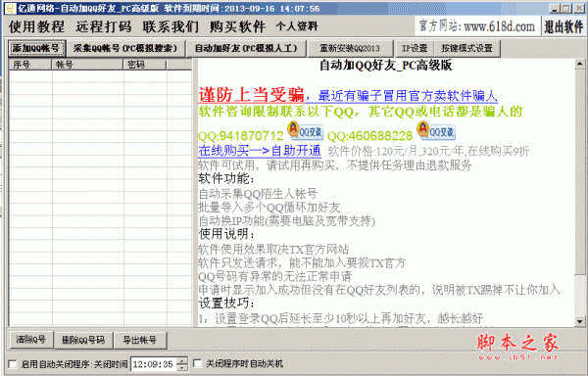
Task: Click the heading 软件功能:
Action: (226, 178)
